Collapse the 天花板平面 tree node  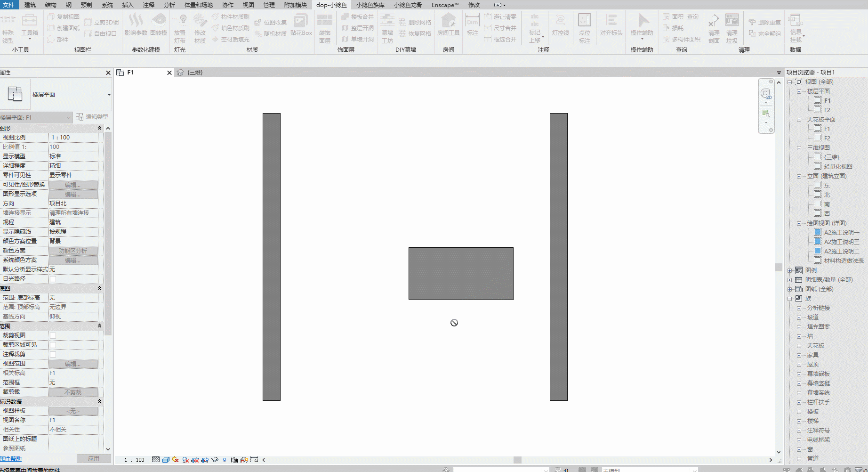click(x=799, y=120)
